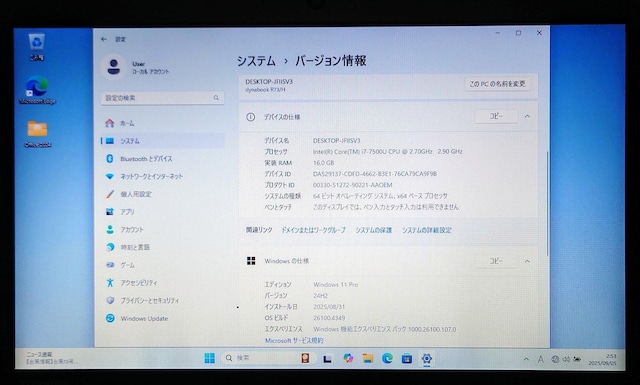
Task: Click the システム breadcrumb in the heading
Action: (x=256, y=61)
